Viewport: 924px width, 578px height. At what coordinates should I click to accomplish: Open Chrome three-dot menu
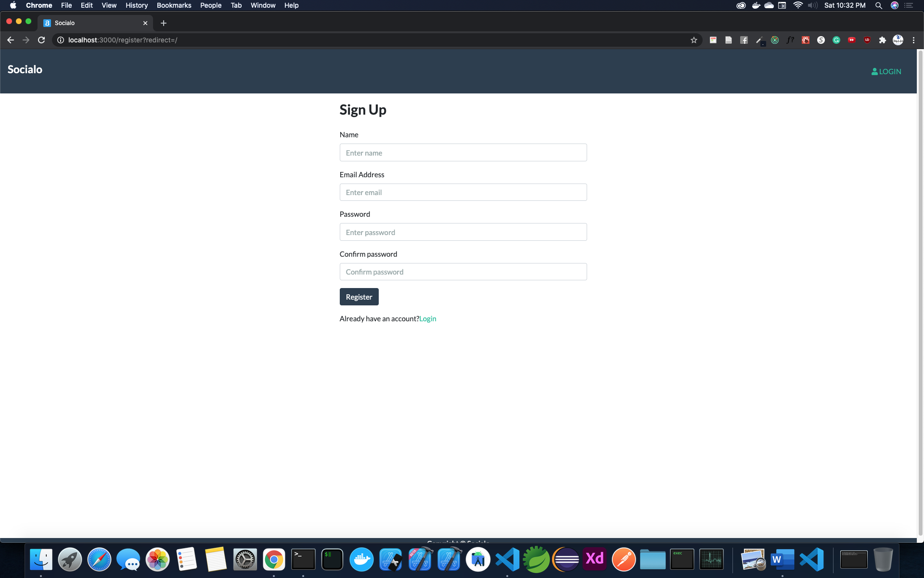point(913,40)
